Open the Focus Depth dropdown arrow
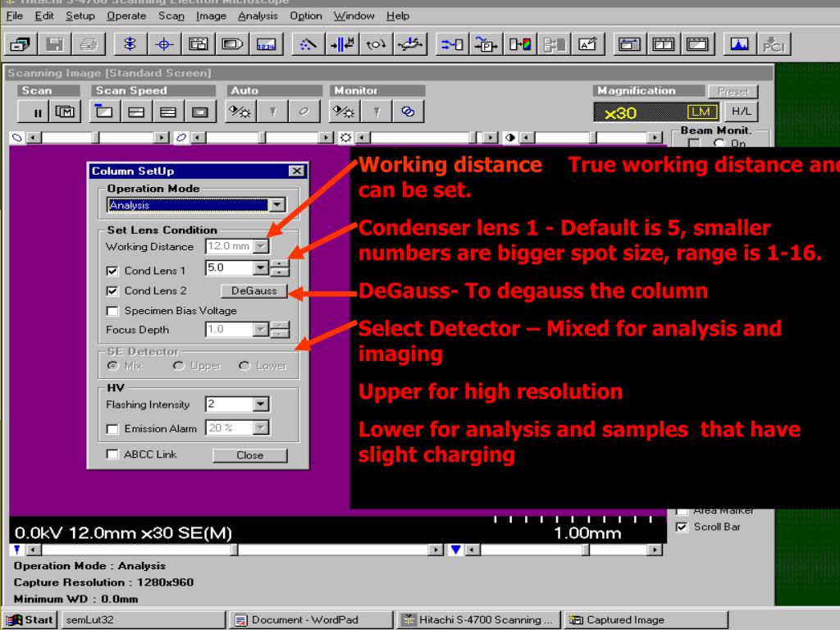This screenshot has width=840, height=630. [x=261, y=329]
